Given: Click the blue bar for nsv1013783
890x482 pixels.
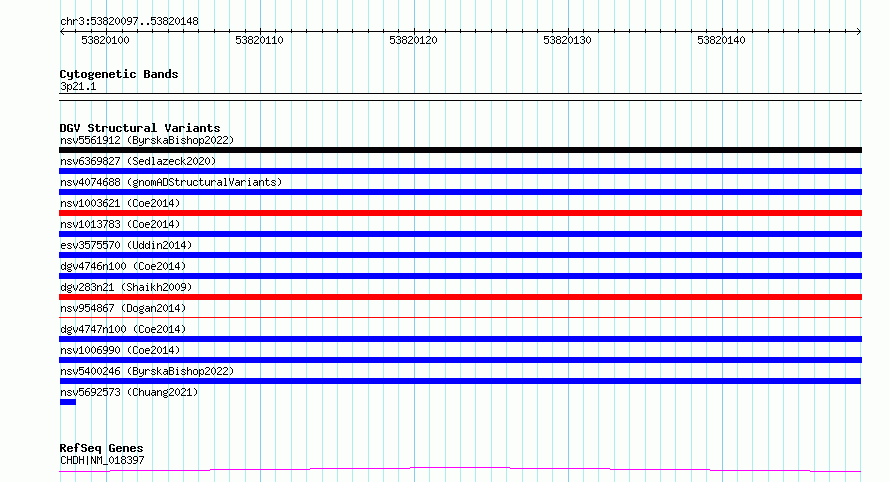Looking at the screenshot, I should pyautogui.click(x=460, y=234).
